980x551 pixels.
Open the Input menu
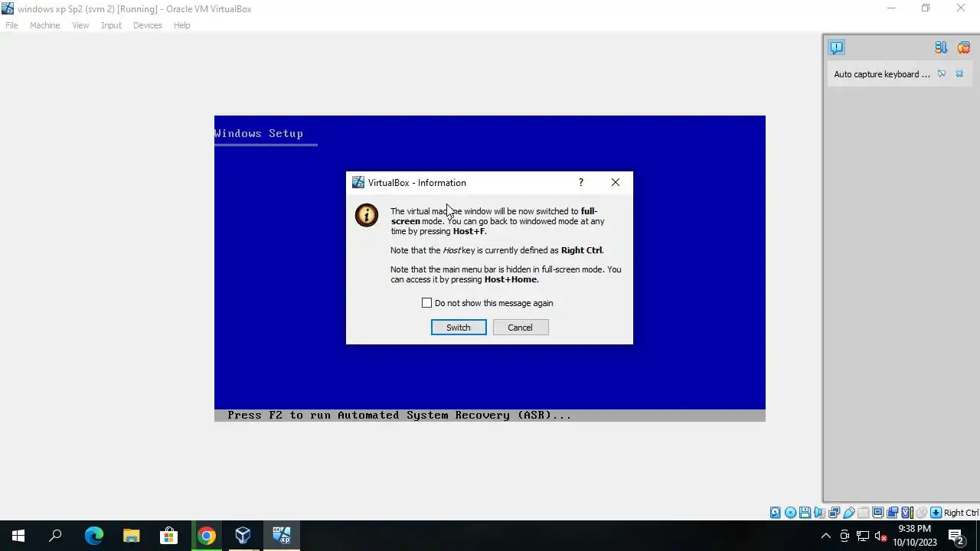tap(111, 25)
